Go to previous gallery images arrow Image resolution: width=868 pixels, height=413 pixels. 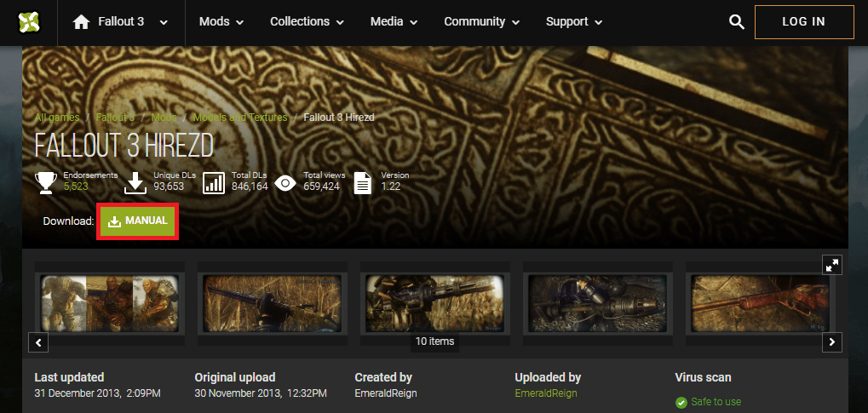38,342
